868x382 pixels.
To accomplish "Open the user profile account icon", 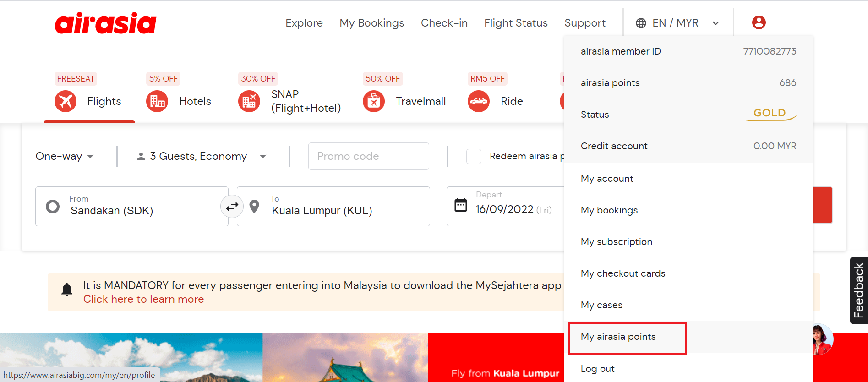I will pyautogui.click(x=759, y=22).
